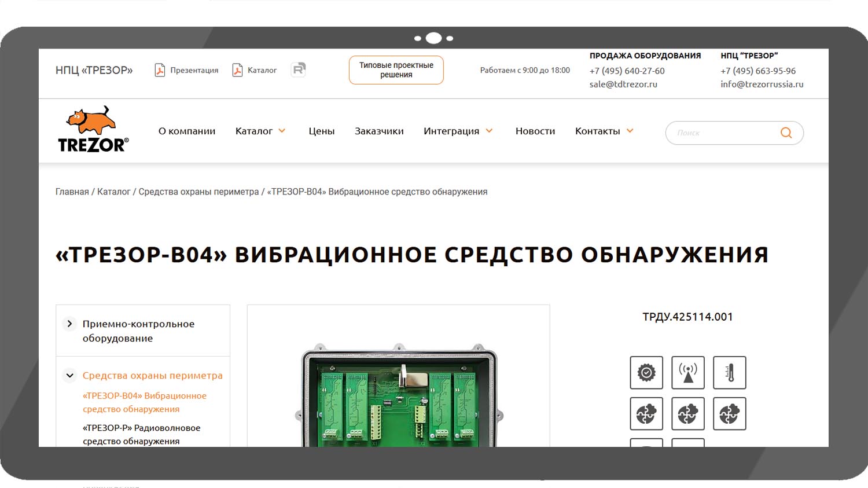Screen dimensions: 868x488
Task: Click the PDF icon beside top-bar Каталог
Action: [237, 70]
